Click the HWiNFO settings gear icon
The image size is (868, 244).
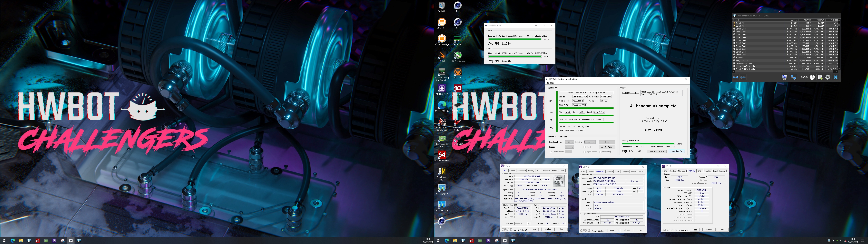coord(827,77)
